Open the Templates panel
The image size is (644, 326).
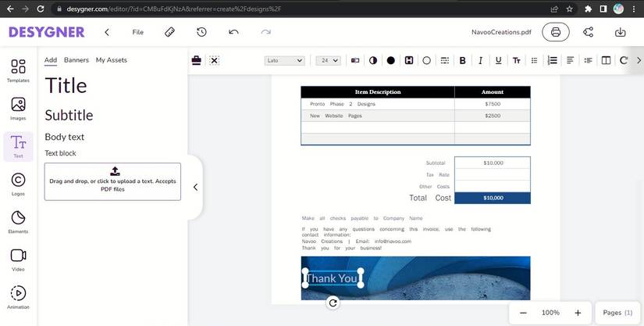(18, 70)
